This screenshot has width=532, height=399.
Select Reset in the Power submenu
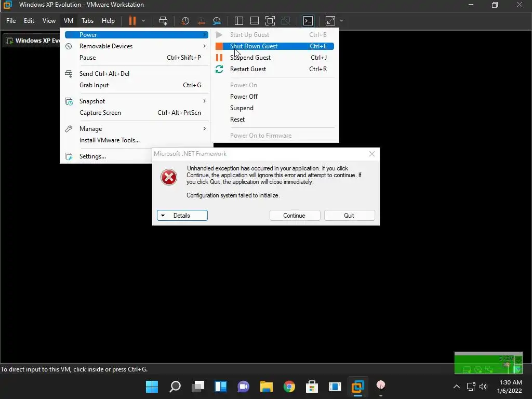[274, 119]
